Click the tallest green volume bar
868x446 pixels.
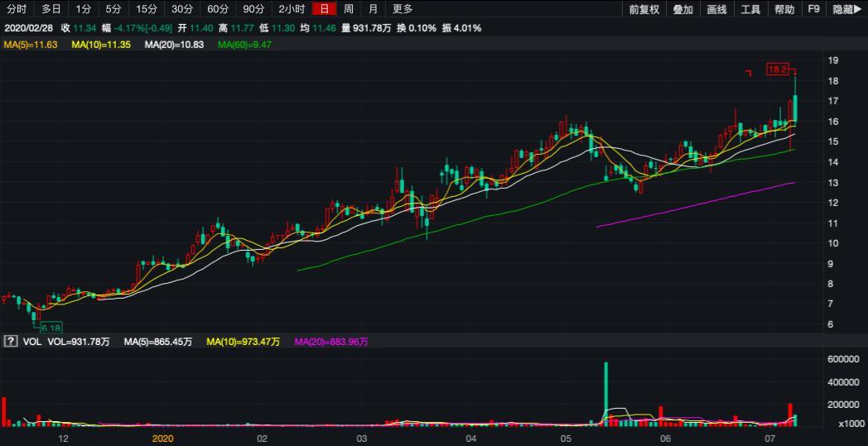606,394
